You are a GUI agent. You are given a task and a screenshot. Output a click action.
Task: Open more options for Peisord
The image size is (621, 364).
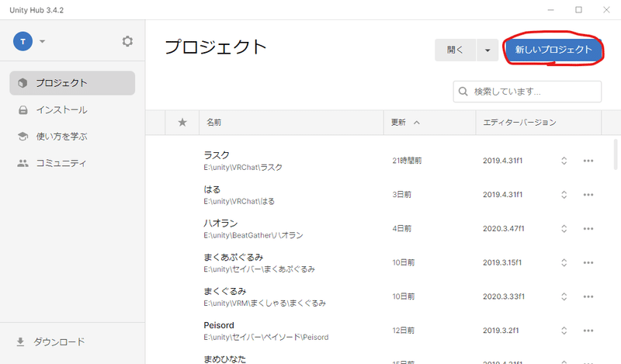point(588,331)
